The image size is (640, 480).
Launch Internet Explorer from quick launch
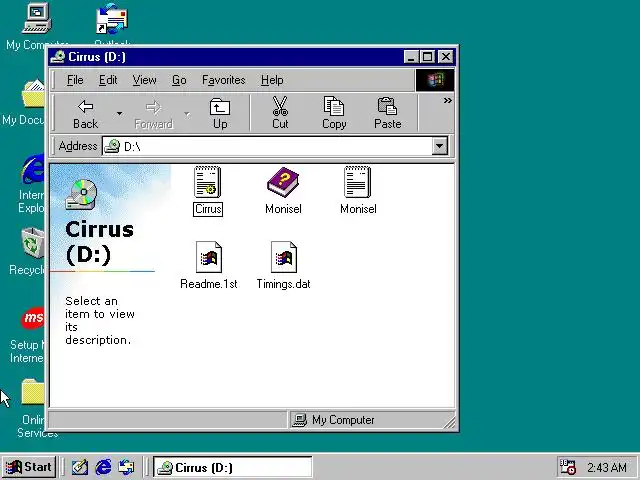(x=103, y=467)
